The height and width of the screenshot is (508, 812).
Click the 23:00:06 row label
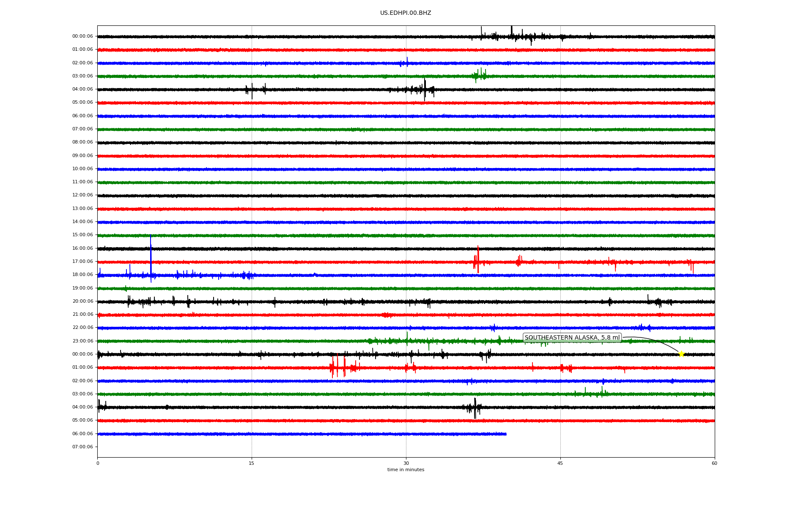pos(82,341)
